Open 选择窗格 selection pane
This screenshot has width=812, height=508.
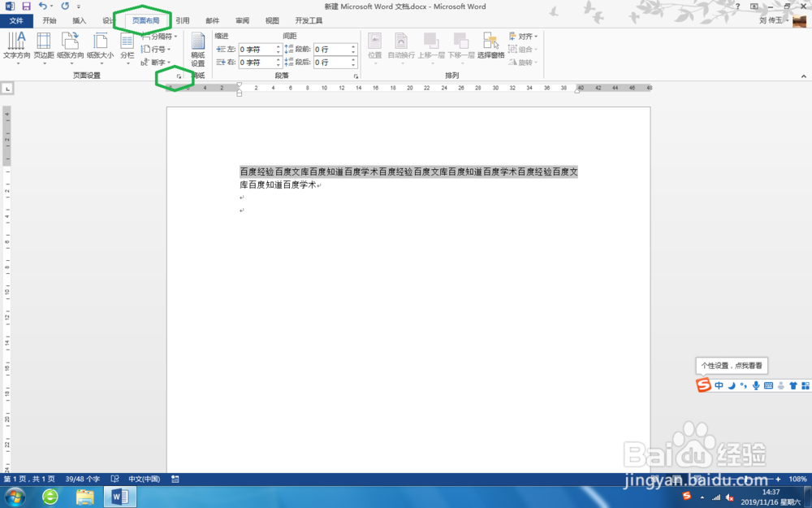491,46
